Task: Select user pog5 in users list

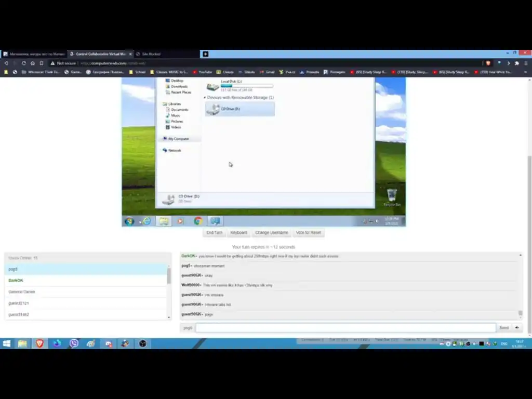Action: point(86,269)
